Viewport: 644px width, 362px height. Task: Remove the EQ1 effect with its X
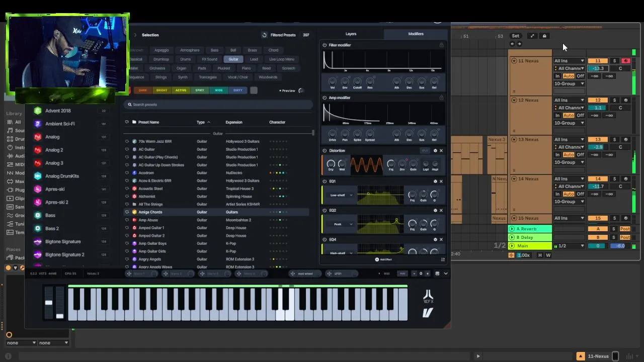click(x=441, y=182)
